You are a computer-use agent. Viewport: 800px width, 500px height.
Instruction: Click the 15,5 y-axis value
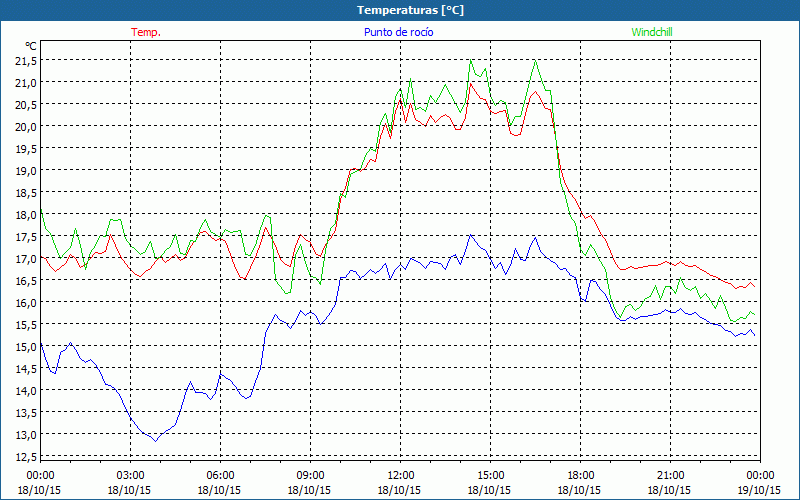pos(26,324)
